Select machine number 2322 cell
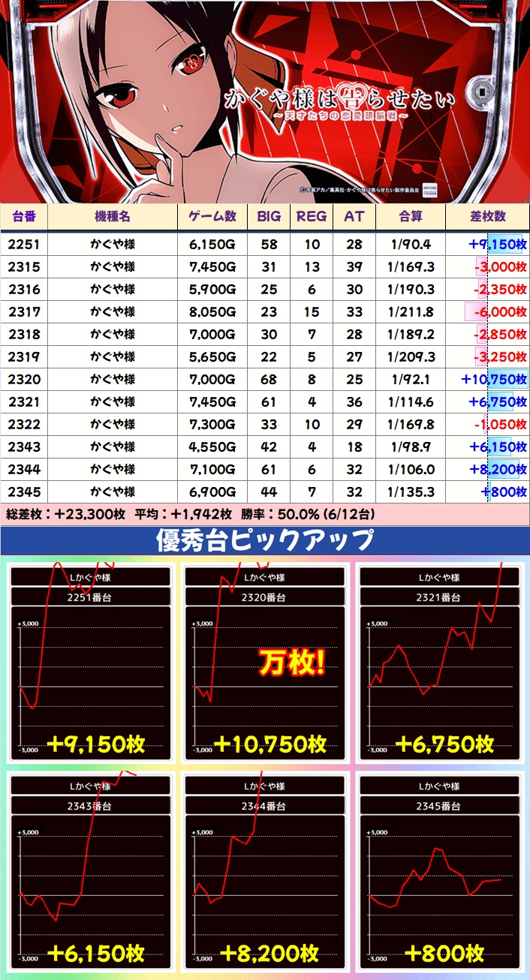This screenshot has width=530, height=980. click(x=24, y=424)
